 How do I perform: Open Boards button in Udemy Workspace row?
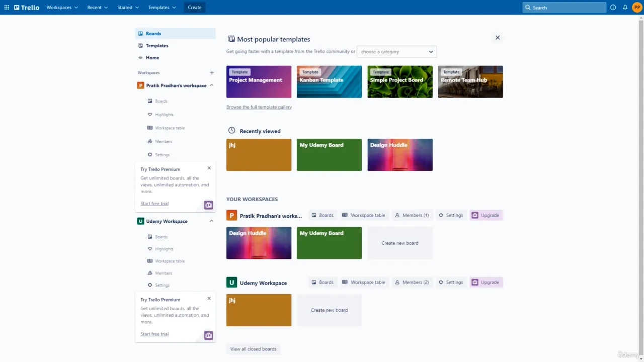323,283
